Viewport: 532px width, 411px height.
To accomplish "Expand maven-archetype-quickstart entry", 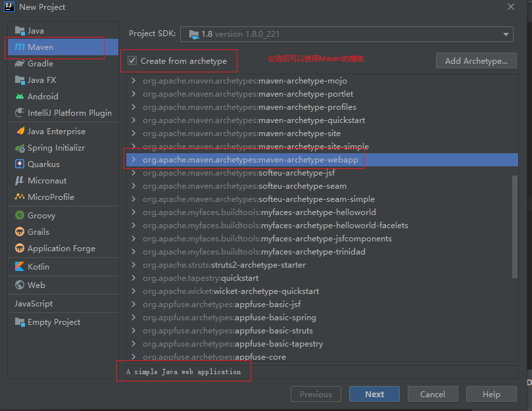I will pos(133,120).
